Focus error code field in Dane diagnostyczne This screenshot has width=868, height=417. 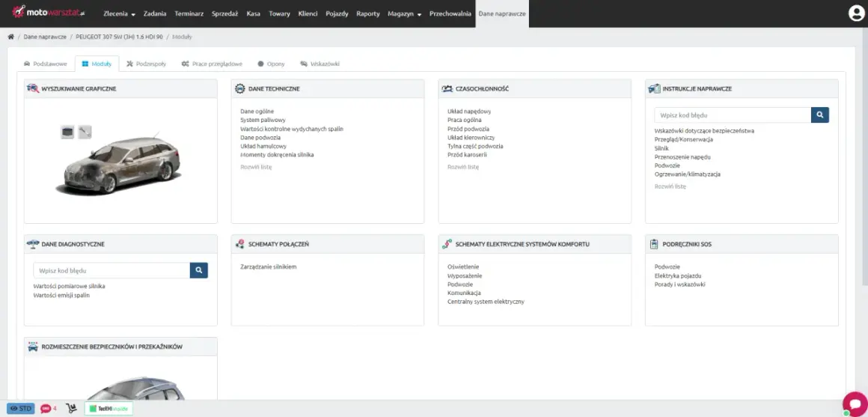[x=111, y=270]
